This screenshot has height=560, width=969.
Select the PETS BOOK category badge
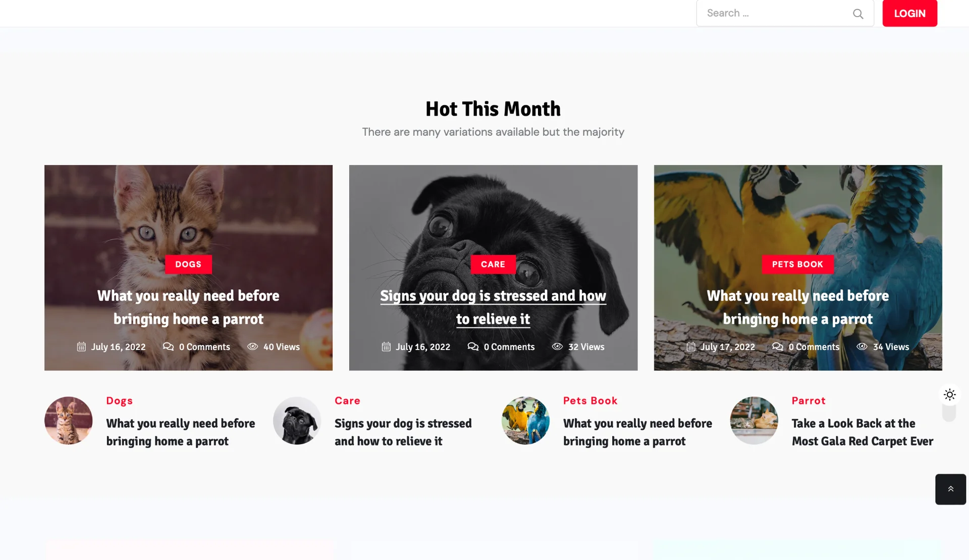pyautogui.click(x=797, y=264)
